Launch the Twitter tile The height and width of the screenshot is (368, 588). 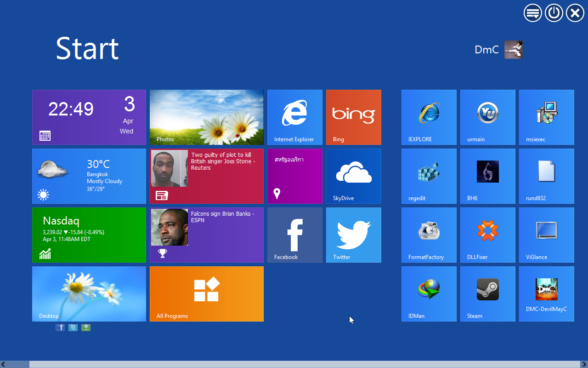[x=354, y=235]
